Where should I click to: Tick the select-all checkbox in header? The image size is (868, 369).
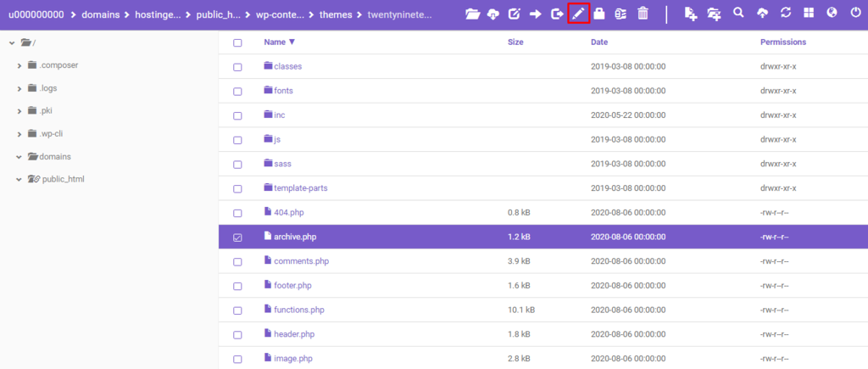(x=237, y=42)
